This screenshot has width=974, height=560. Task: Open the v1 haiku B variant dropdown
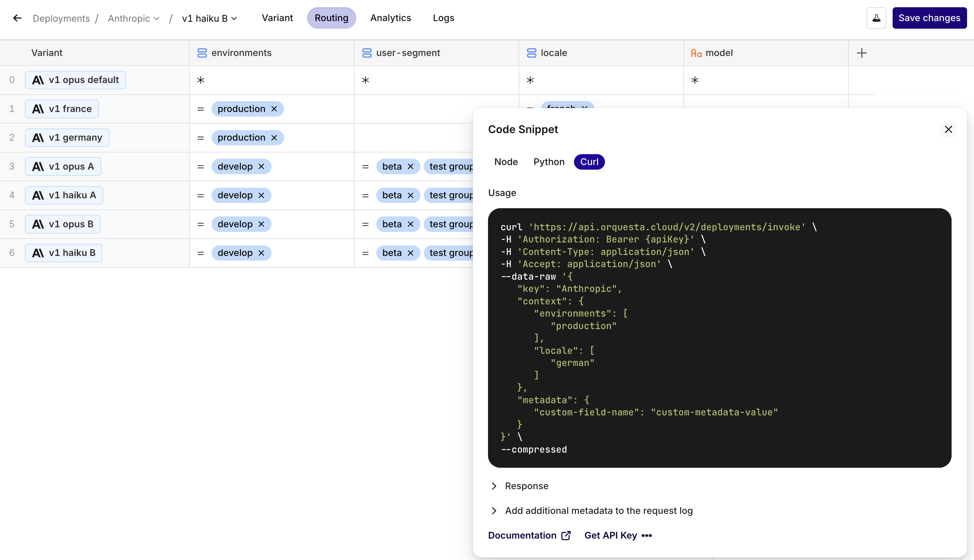click(x=209, y=18)
